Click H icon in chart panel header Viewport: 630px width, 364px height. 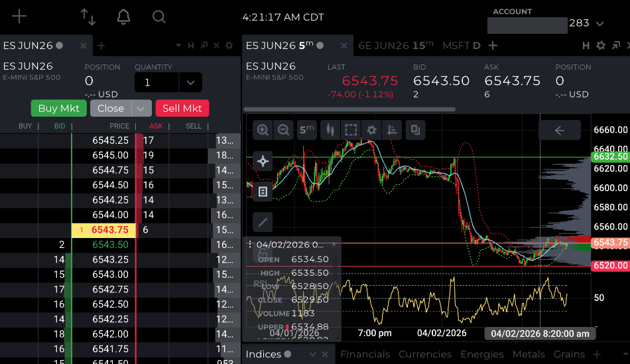586,46
